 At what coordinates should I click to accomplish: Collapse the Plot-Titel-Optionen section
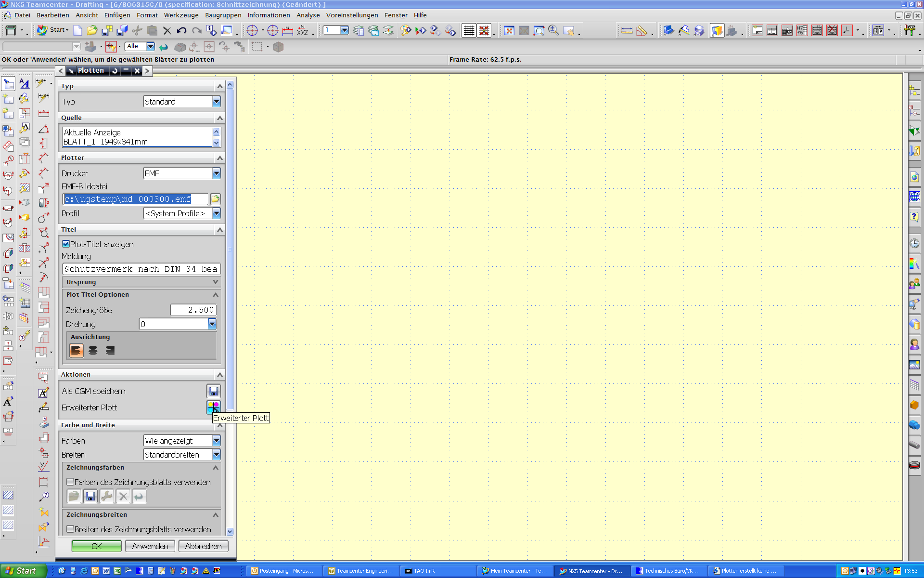(215, 294)
